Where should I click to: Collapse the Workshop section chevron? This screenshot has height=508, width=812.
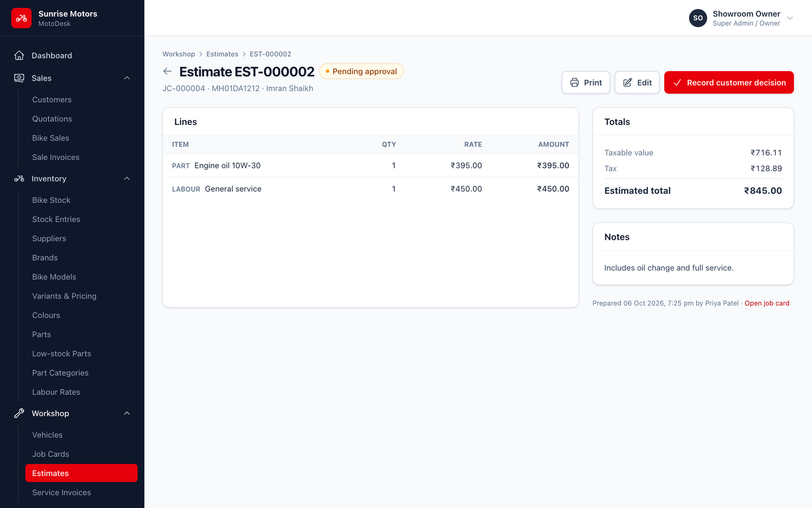pyautogui.click(x=127, y=414)
